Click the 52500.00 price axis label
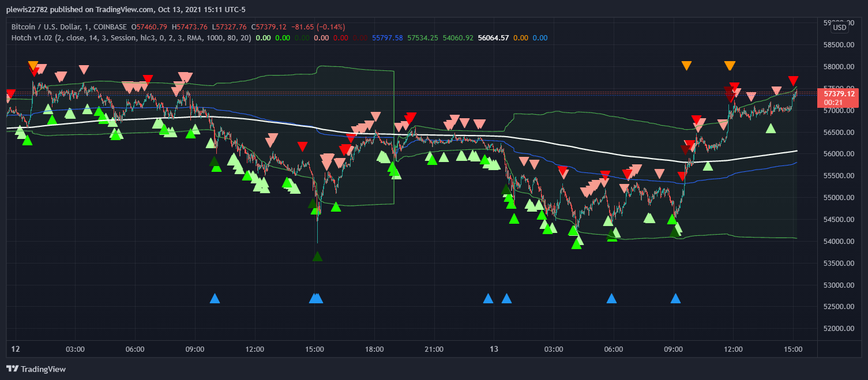The width and height of the screenshot is (868, 380). pos(839,307)
